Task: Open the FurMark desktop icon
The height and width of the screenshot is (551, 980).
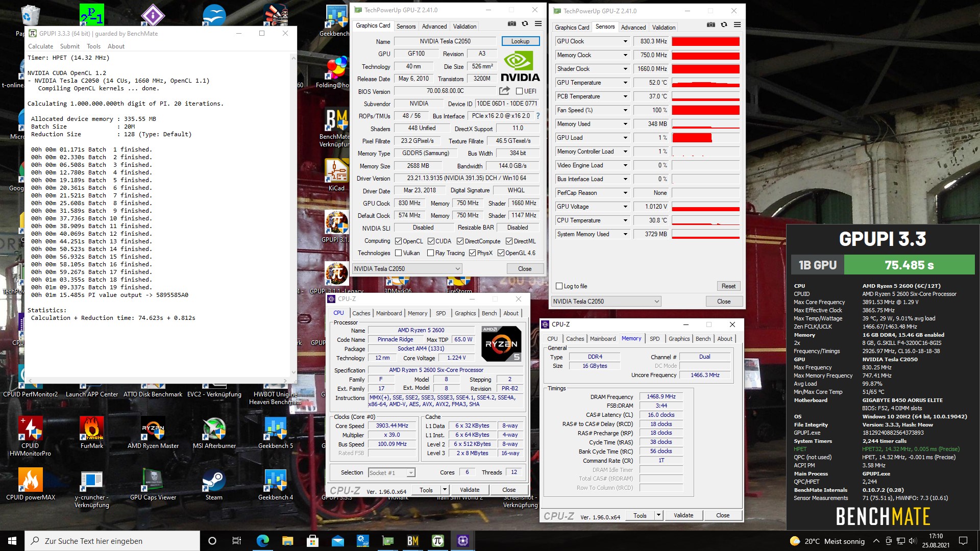Action: (x=92, y=433)
